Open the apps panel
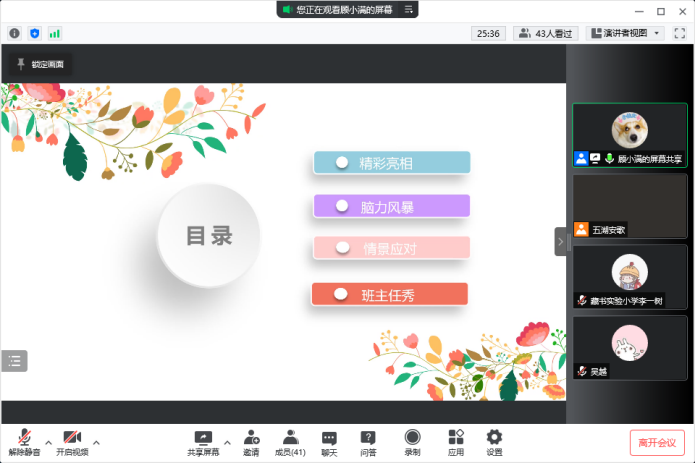695x463 pixels. point(456,443)
